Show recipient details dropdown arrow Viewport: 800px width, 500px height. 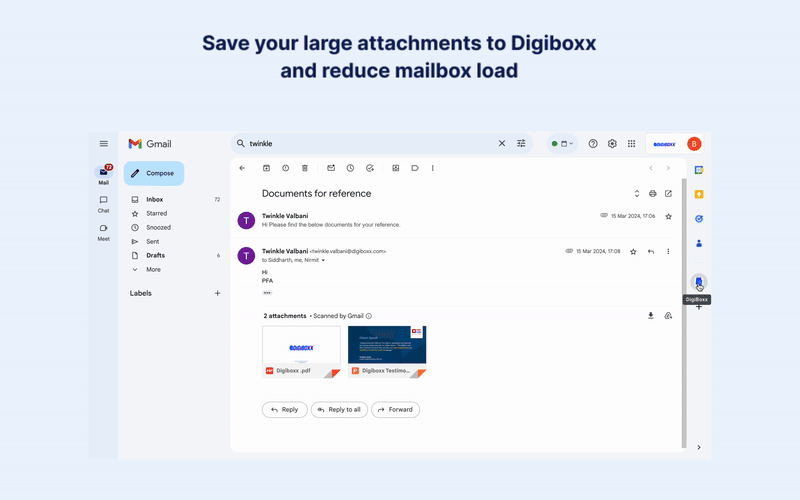point(323,260)
